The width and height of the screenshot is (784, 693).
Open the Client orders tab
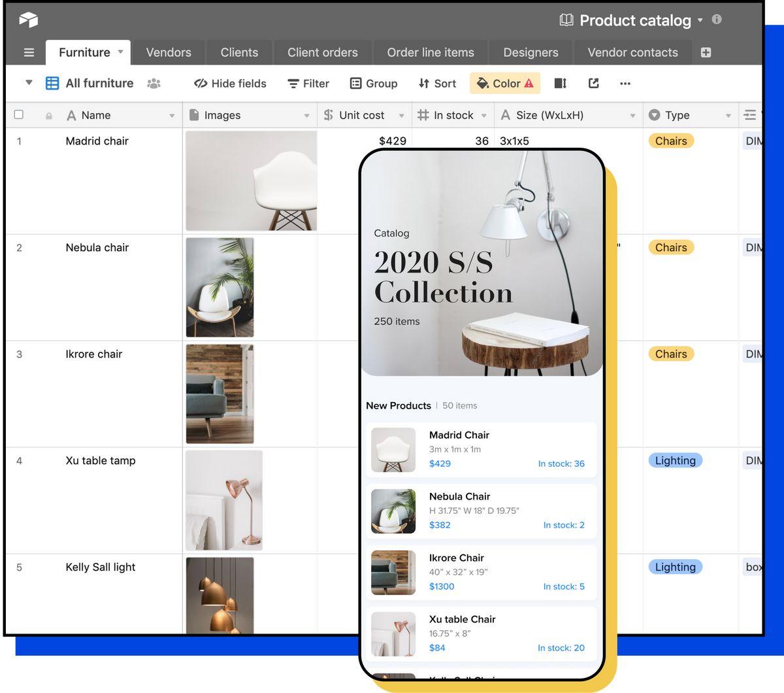pyautogui.click(x=322, y=52)
